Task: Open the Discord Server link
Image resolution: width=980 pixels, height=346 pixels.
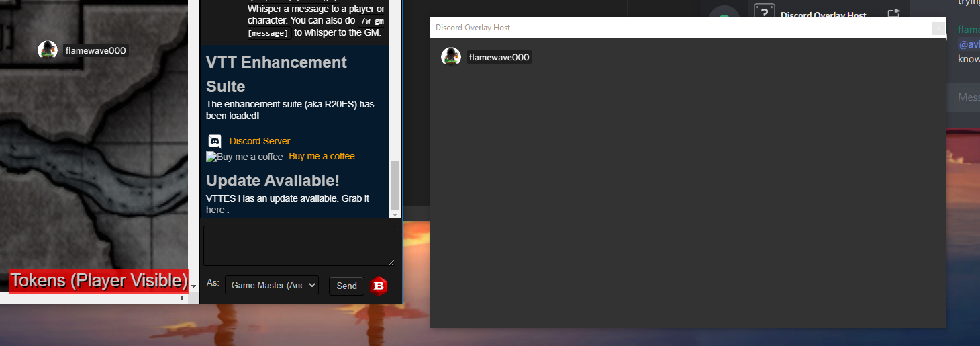Action: (x=260, y=141)
